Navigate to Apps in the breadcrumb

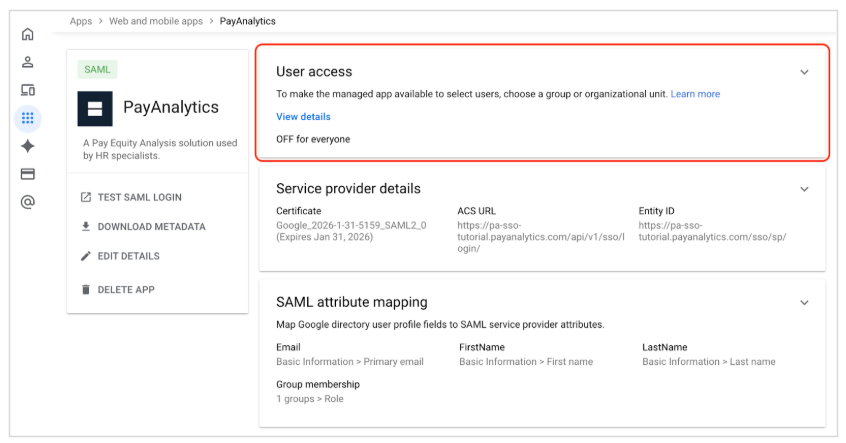point(81,21)
